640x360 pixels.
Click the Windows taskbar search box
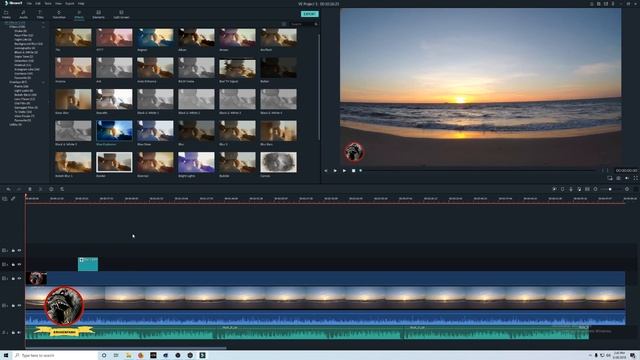click(54, 356)
